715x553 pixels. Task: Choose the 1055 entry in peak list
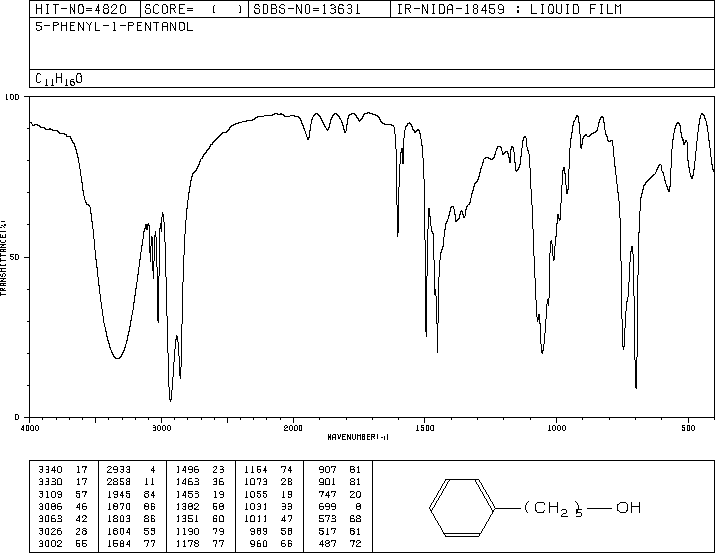tap(255, 494)
